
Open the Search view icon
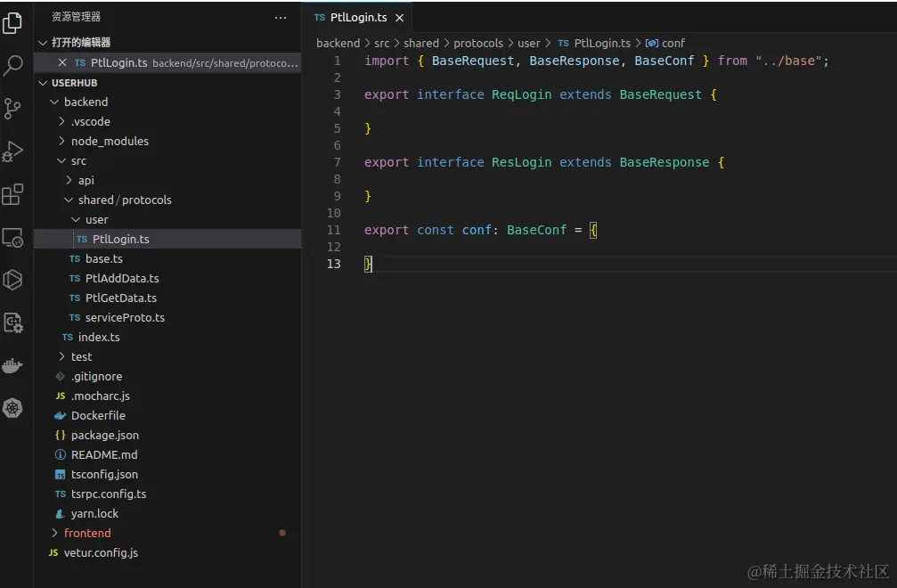click(x=12, y=65)
